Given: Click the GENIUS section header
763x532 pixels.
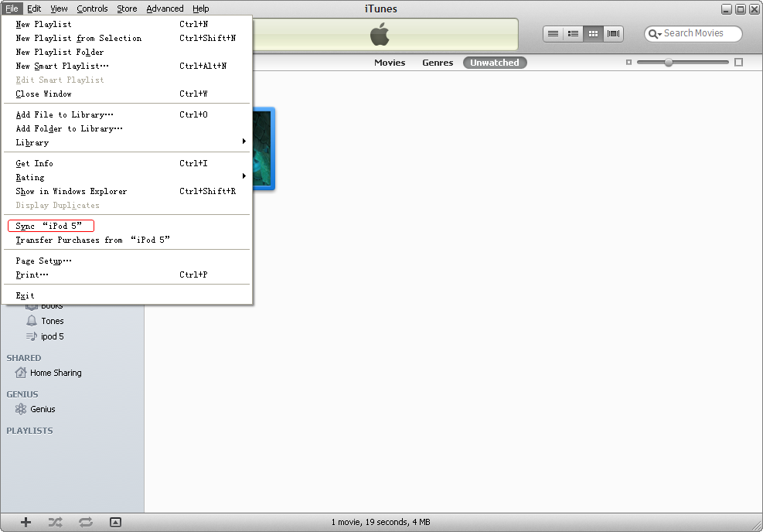Looking at the screenshot, I should tap(22, 394).
